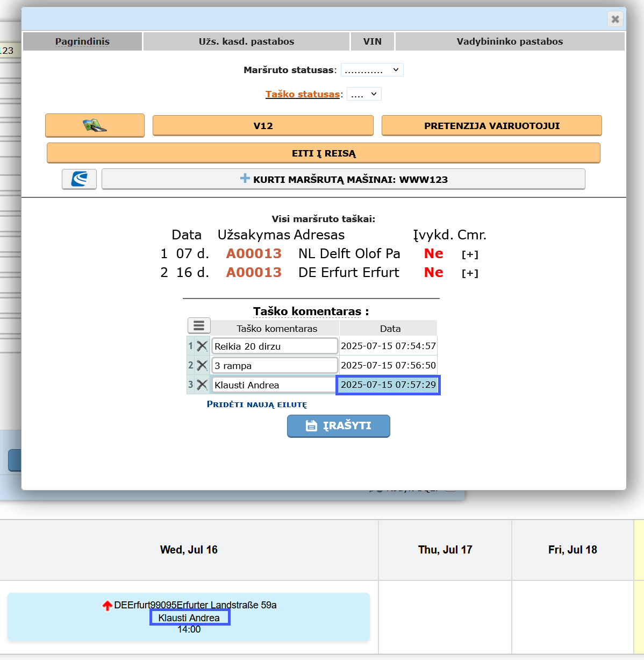Click the 14:00 time on Erfurt card

tap(189, 629)
